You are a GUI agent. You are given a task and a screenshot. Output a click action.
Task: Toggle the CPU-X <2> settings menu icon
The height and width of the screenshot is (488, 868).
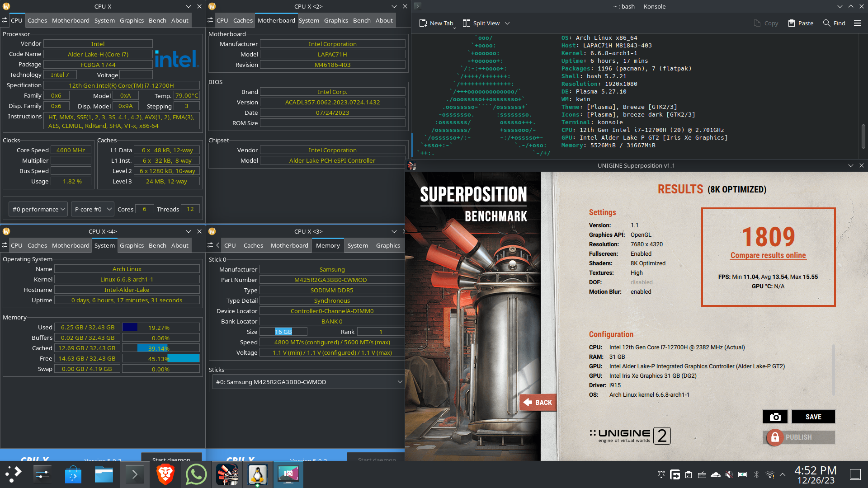pos(210,20)
